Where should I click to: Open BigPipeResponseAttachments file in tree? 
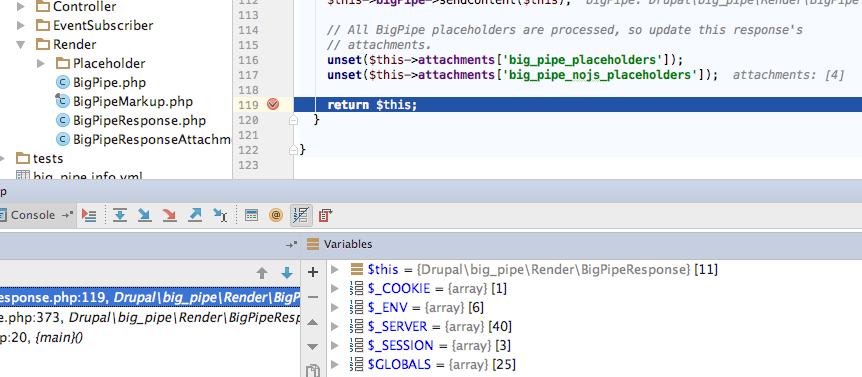point(152,140)
